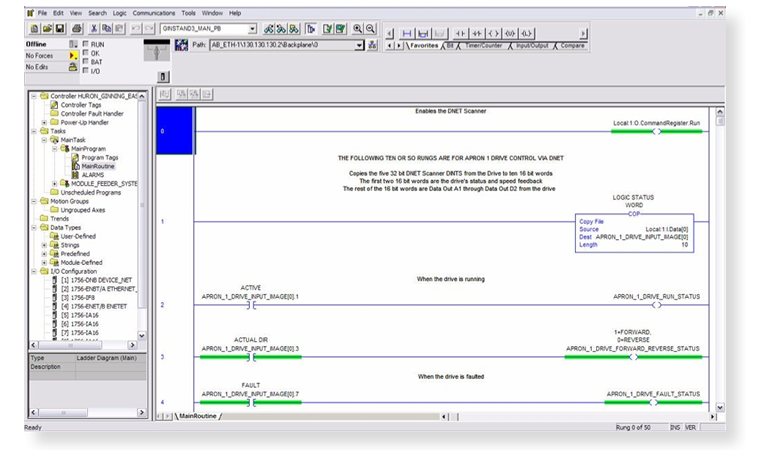Click the Cut scissors icon
This screenshot has width=768, height=450.
tap(94, 29)
